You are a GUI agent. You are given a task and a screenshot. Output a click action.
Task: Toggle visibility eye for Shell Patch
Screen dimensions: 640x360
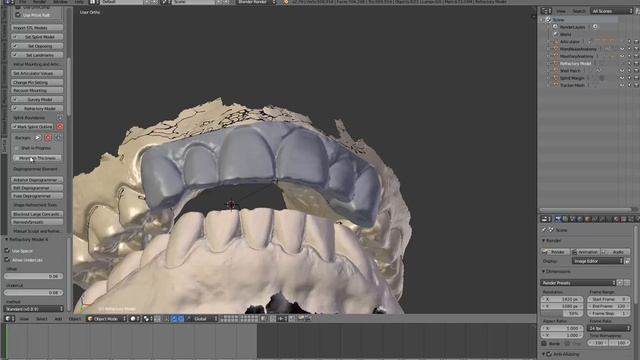(x=622, y=71)
